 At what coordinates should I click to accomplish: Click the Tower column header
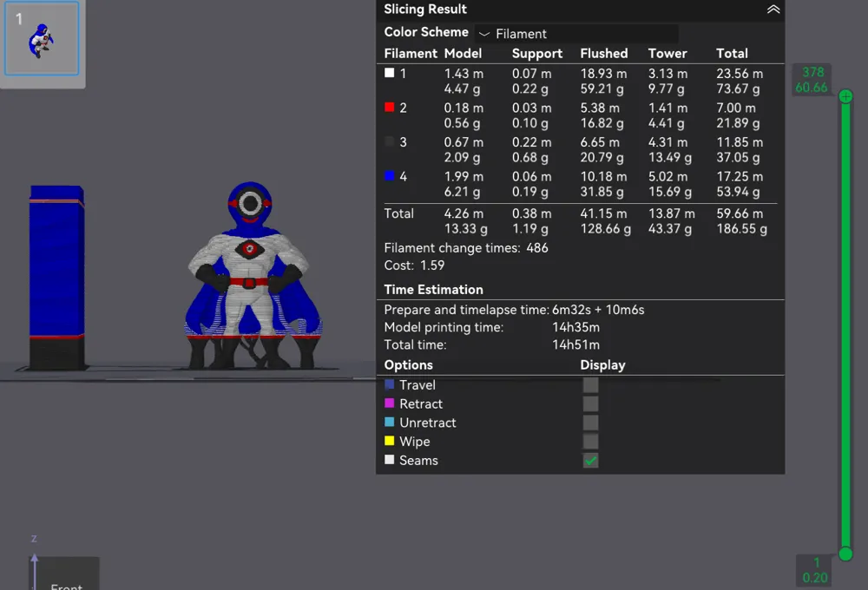pos(667,53)
